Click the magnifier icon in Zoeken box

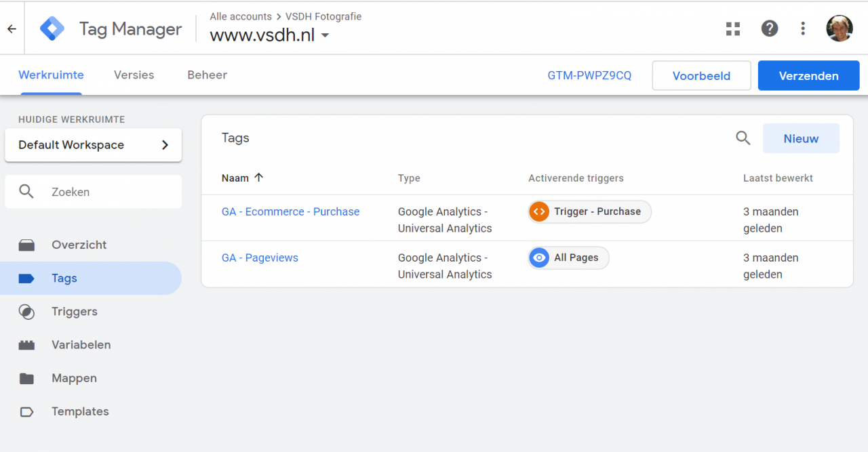[x=26, y=192]
